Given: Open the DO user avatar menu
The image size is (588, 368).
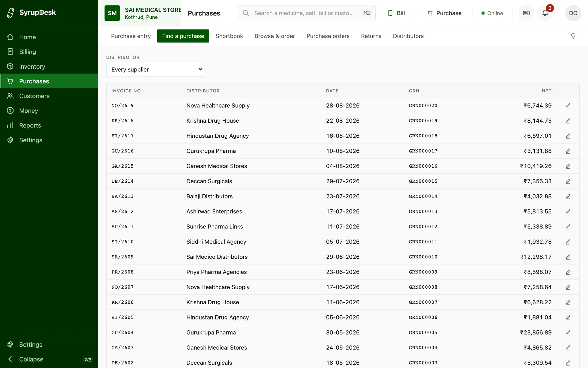Looking at the screenshot, I should [x=573, y=13].
